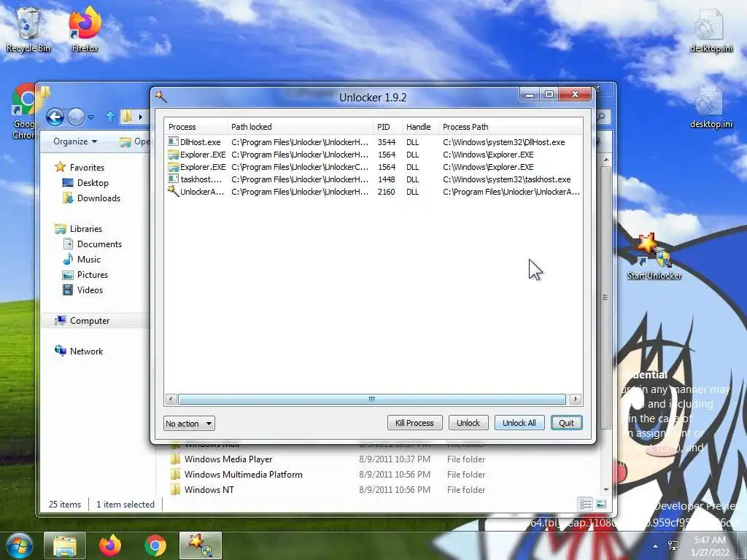
Task: Click the Kill Process button
Action: tap(414, 423)
